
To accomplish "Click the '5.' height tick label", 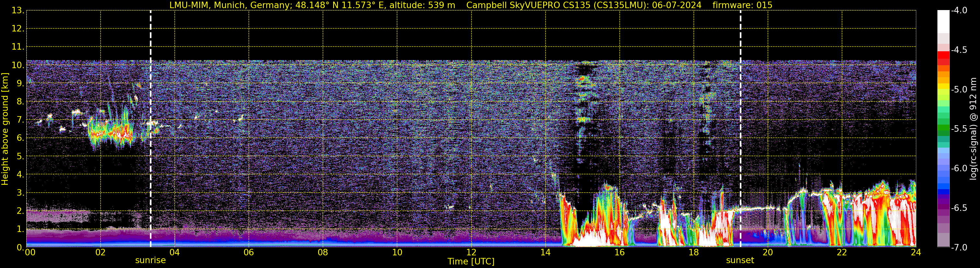I will [x=20, y=156].
